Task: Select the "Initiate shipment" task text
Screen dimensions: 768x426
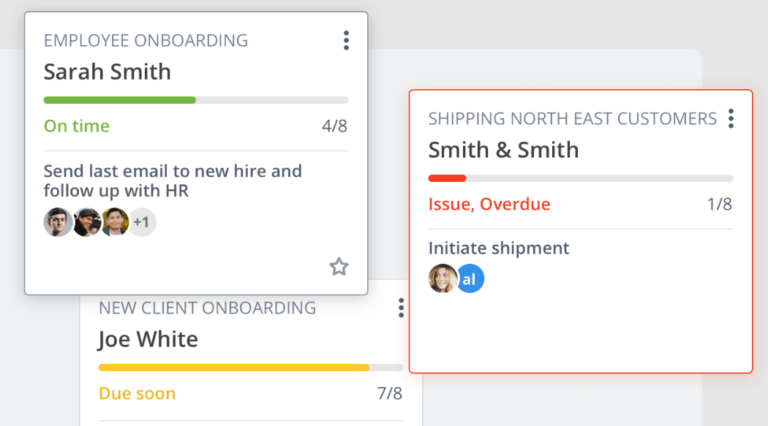Action: point(498,248)
